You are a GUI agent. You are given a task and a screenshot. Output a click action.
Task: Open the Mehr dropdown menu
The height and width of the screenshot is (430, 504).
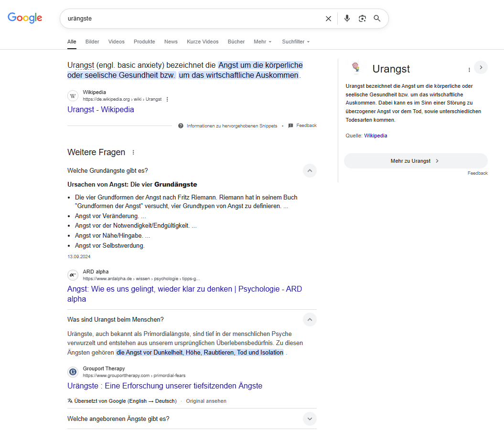click(x=262, y=42)
